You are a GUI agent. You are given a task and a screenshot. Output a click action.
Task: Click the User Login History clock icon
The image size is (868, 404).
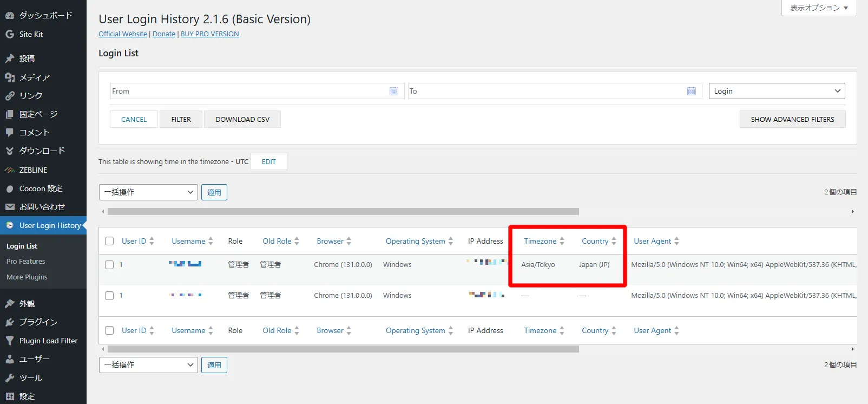pyautogui.click(x=10, y=225)
